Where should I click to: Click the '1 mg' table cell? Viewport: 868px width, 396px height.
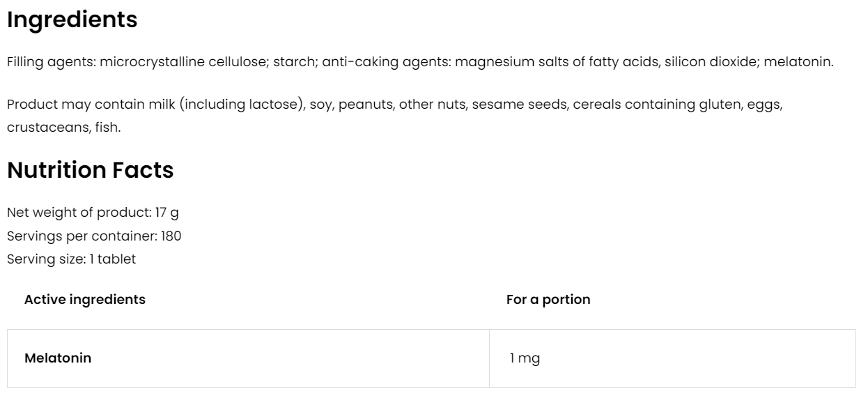525,358
